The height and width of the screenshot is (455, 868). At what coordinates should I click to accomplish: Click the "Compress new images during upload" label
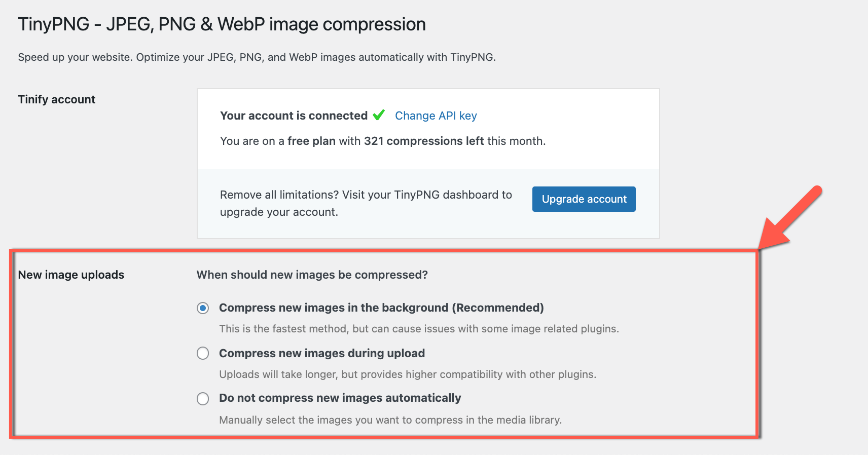(x=322, y=353)
